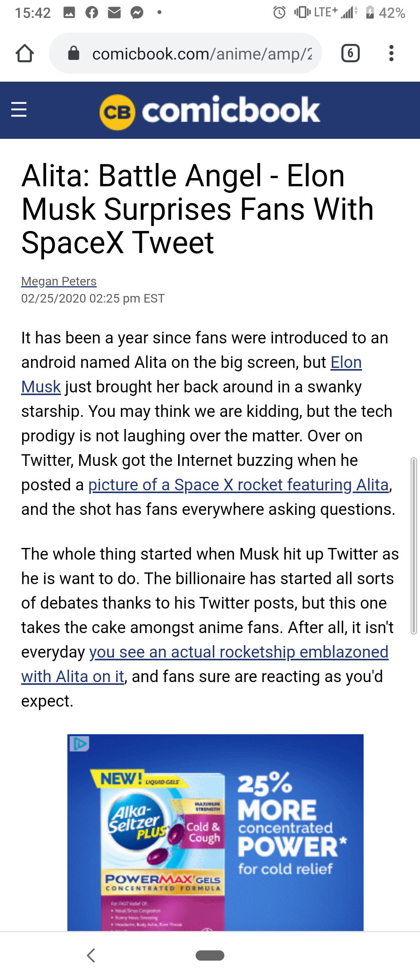Viewport: 420px width, 980px height.
Task: Open rocketship emblazoned with Alita link
Action: [x=238, y=652]
